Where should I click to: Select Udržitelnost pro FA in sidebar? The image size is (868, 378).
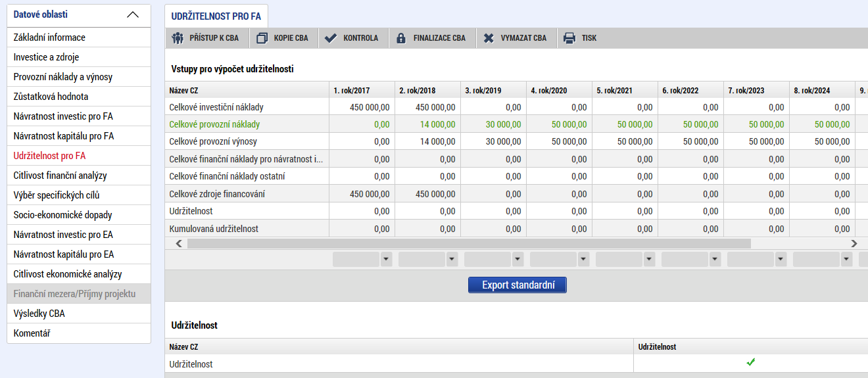[79, 156]
